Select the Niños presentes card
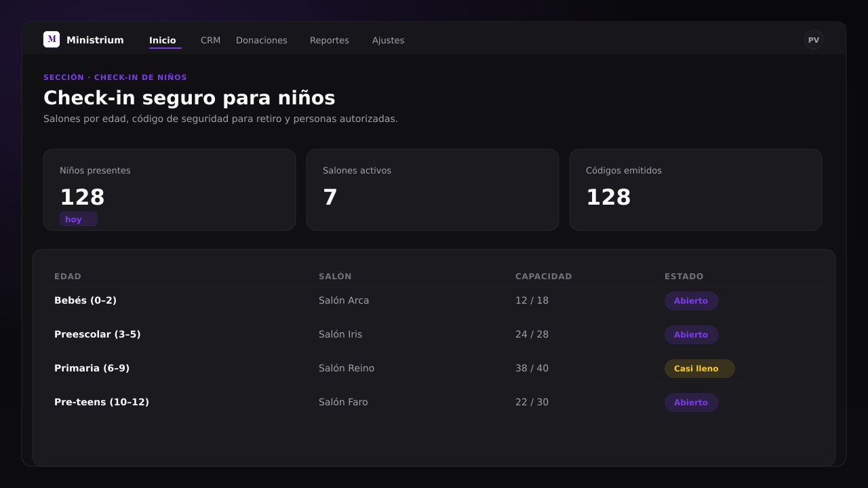Screen dimensions: 868x488 click(x=170, y=190)
